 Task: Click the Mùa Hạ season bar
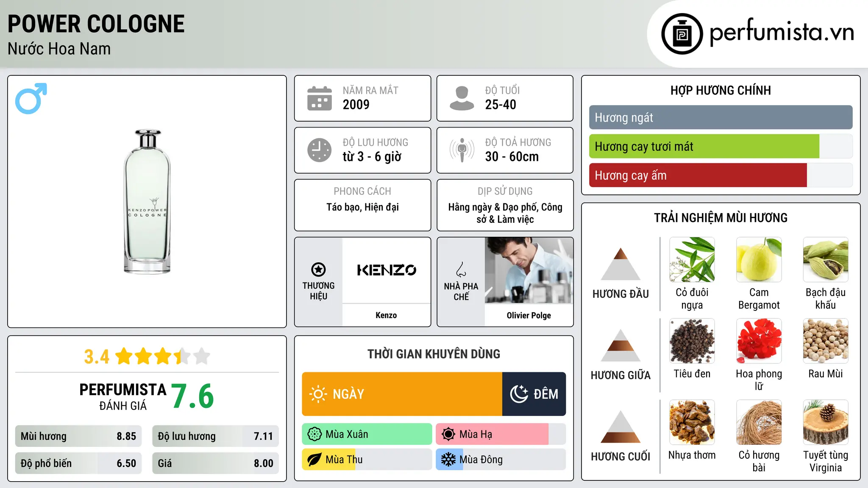click(x=501, y=434)
